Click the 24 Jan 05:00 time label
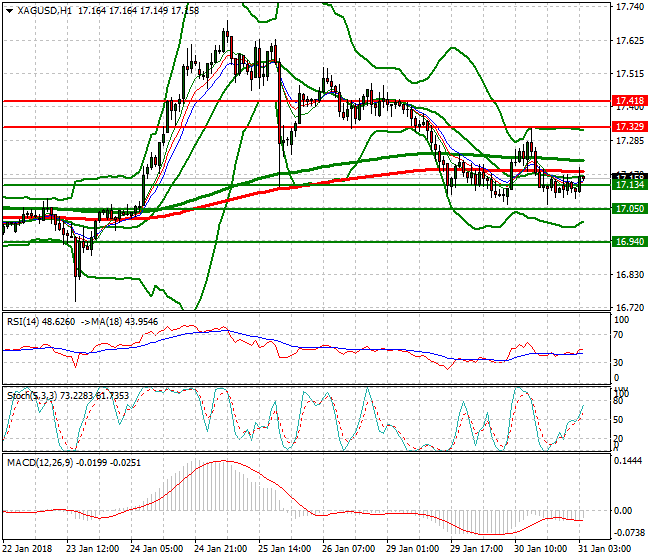Viewport: 650px width, 560px height. tap(157, 549)
